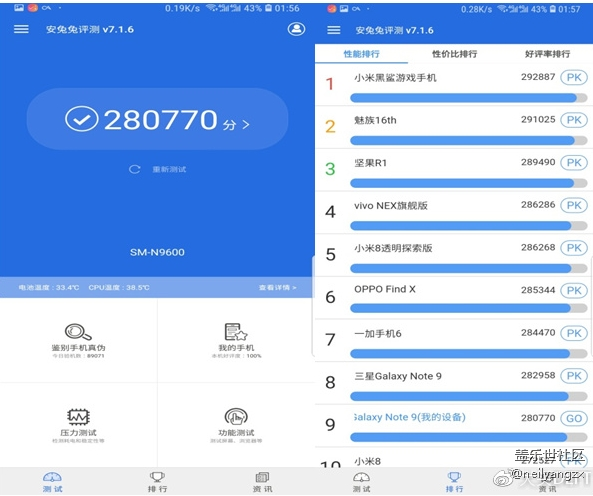The width and height of the screenshot is (593, 496).
Task: Click PK button for 坚果R1
Action: tap(574, 163)
